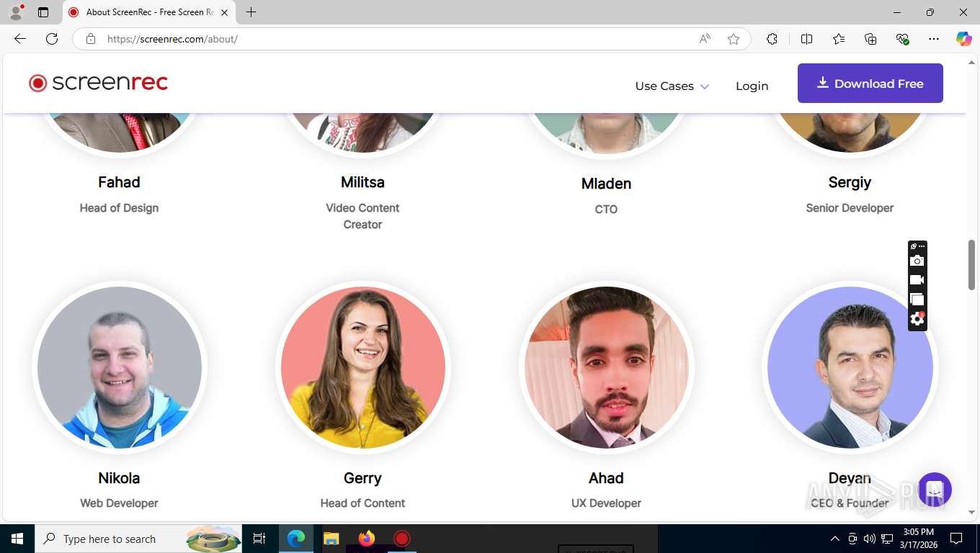Image resolution: width=980 pixels, height=553 pixels.
Task: Open split screen view
Action: [806, 39]
